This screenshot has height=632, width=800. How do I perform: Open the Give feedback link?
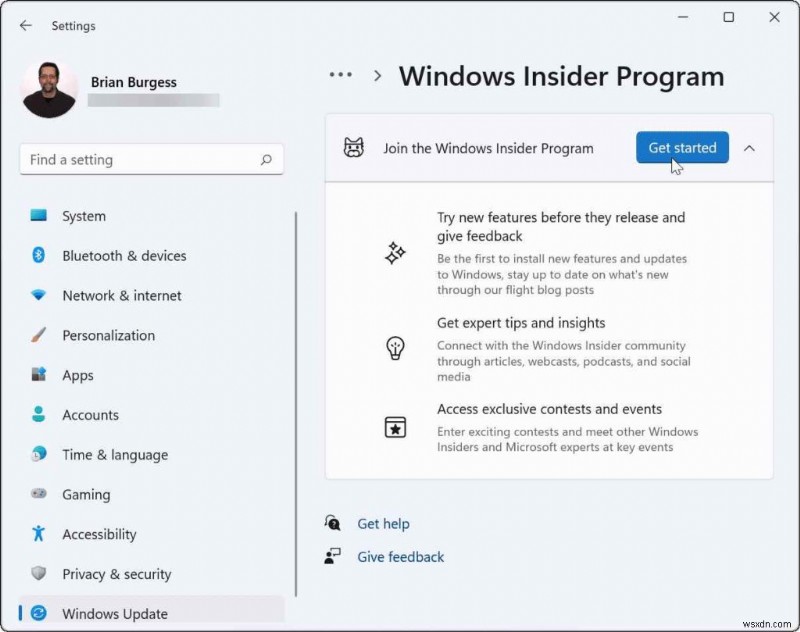coord(400,557)
